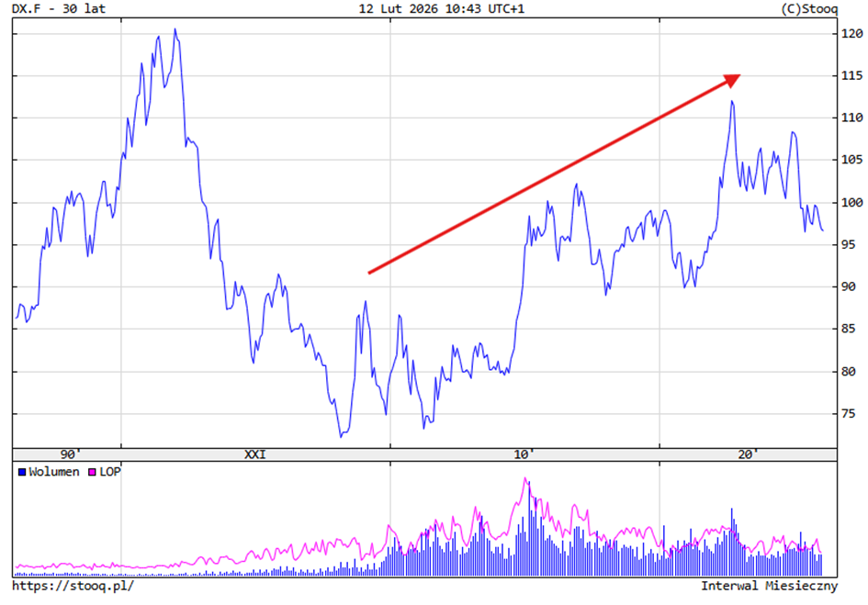Click the price line's all-time peak near 120
The width and height of the screenshot is (868, 605).
175,29
